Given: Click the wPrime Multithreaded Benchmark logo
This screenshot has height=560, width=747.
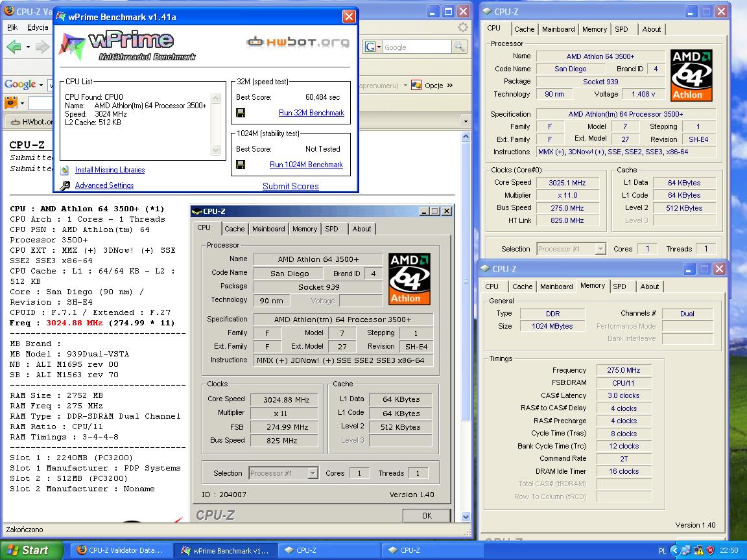Looking at the screenshot, I should [127, 46].
